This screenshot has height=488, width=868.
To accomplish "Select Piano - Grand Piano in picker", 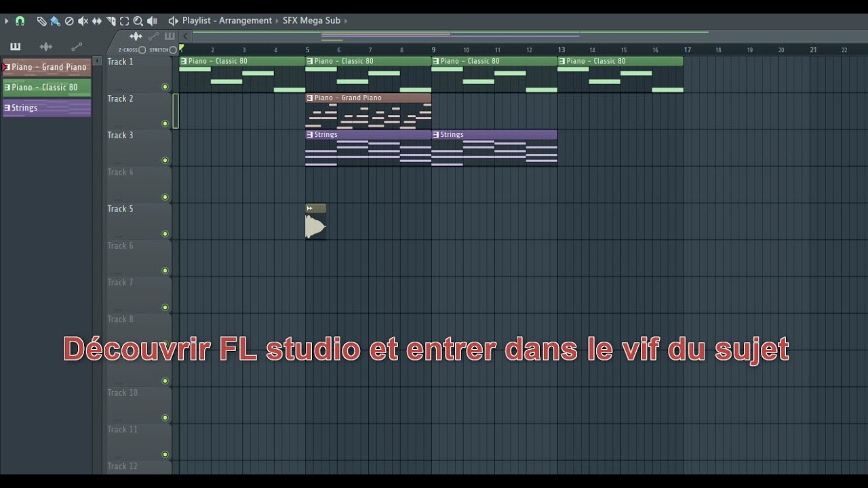I will point(47,67).
